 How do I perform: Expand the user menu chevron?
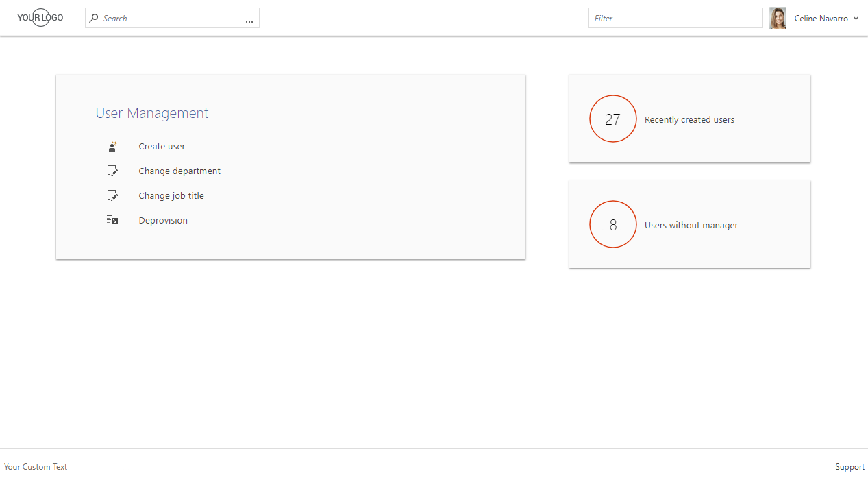pos(856,19)
